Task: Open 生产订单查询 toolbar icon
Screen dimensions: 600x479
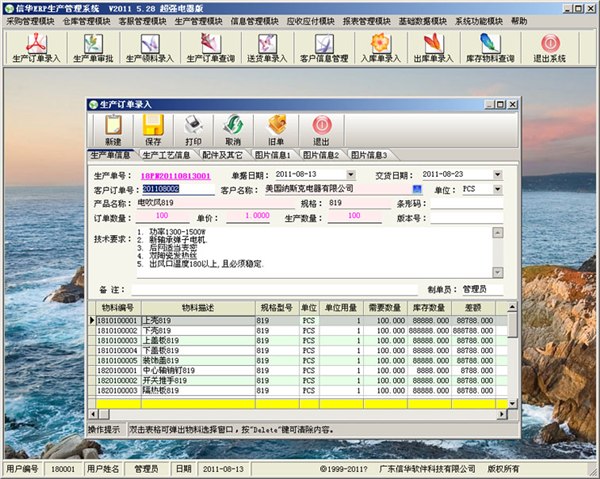Action: point(210,48)
